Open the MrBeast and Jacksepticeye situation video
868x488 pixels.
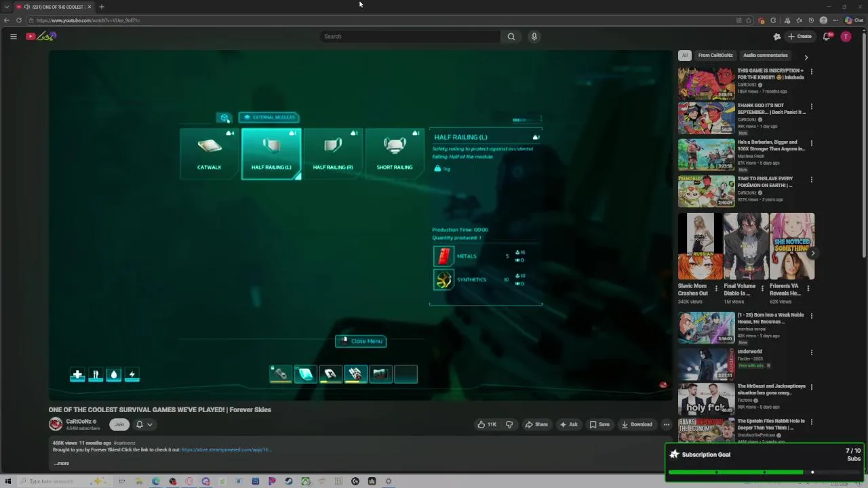point(706,400)
